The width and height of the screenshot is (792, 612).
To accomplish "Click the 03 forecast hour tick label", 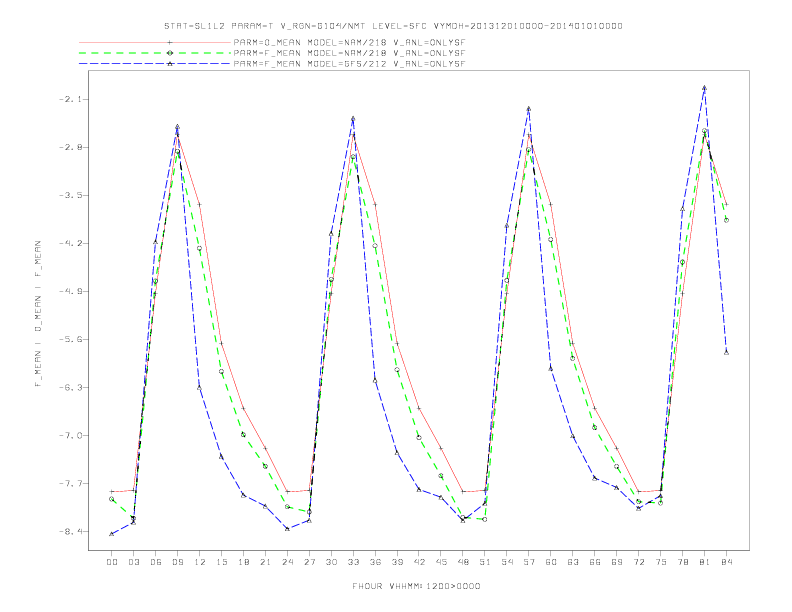I will click(133, 562).
